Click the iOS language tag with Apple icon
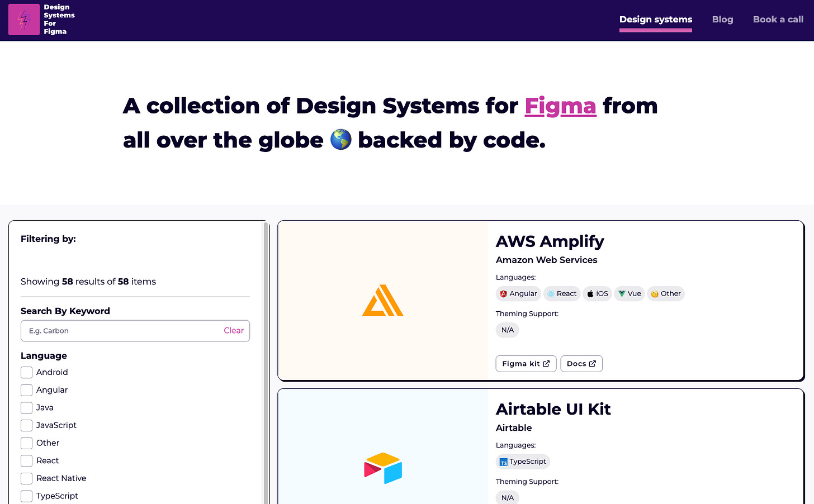Viewport: 814px width, 504px height. [x=597, y=294]
